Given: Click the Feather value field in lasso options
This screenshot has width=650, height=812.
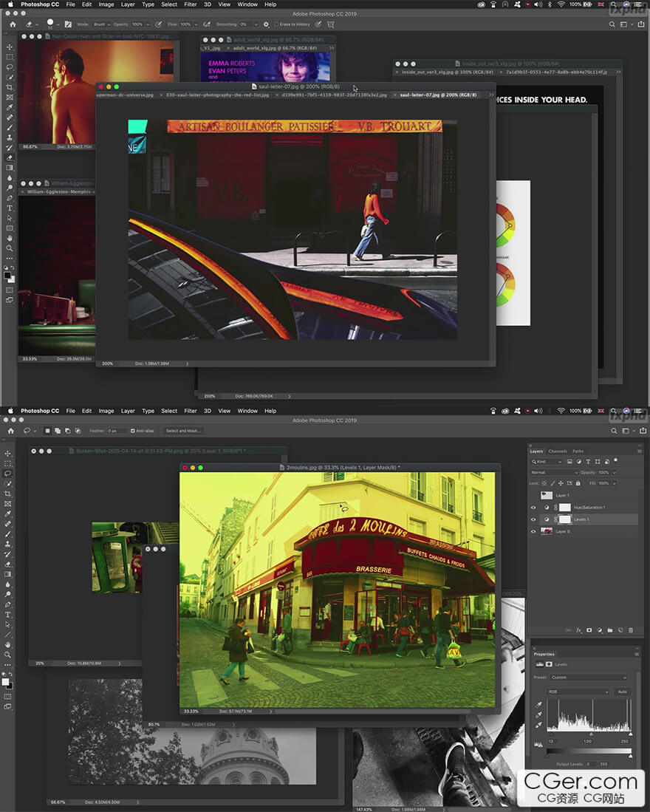Looking at the screenshot, I should [x=115, y=431].
